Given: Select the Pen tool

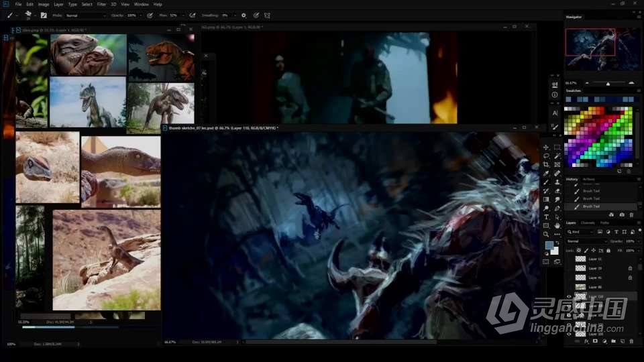Looking at the screenshot, I should [557, 208].
